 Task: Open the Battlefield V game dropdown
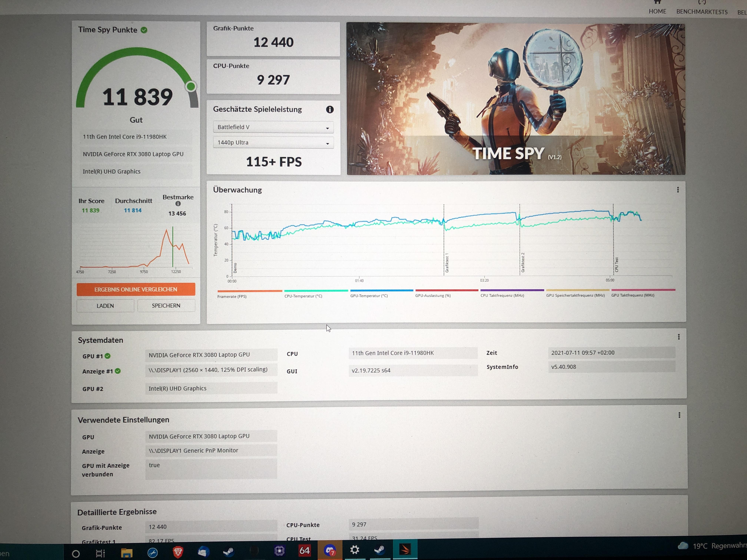[273, 127]
